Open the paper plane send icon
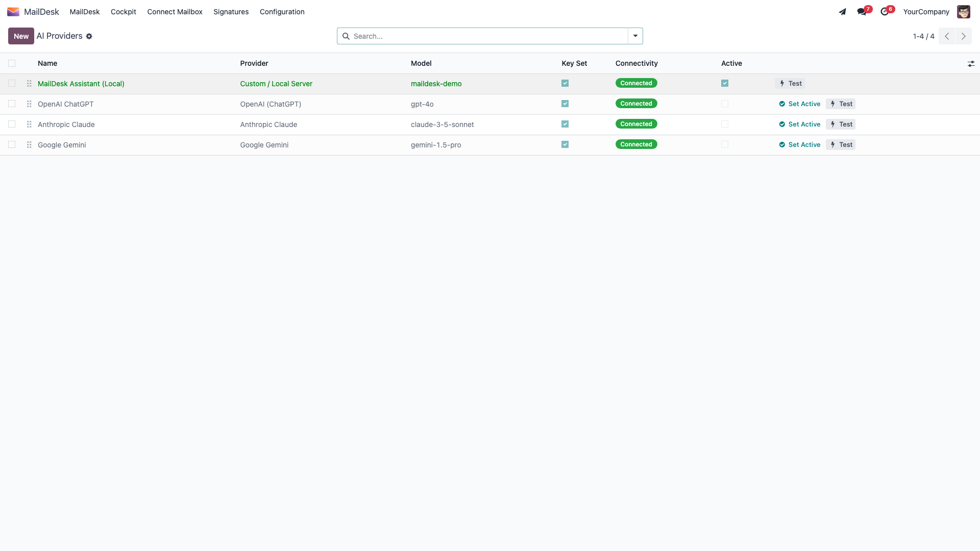The width and height of the screenshot is (980, 551). coord(842,12)
